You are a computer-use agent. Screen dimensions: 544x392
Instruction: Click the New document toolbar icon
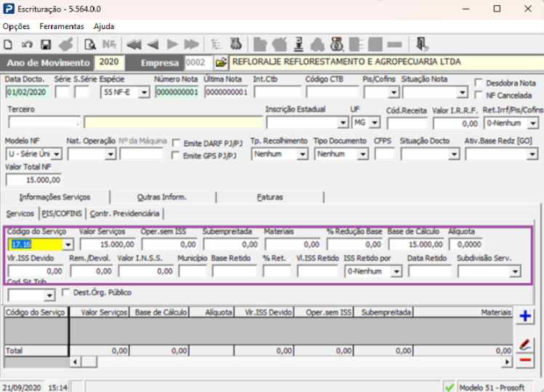coord(9,44)
